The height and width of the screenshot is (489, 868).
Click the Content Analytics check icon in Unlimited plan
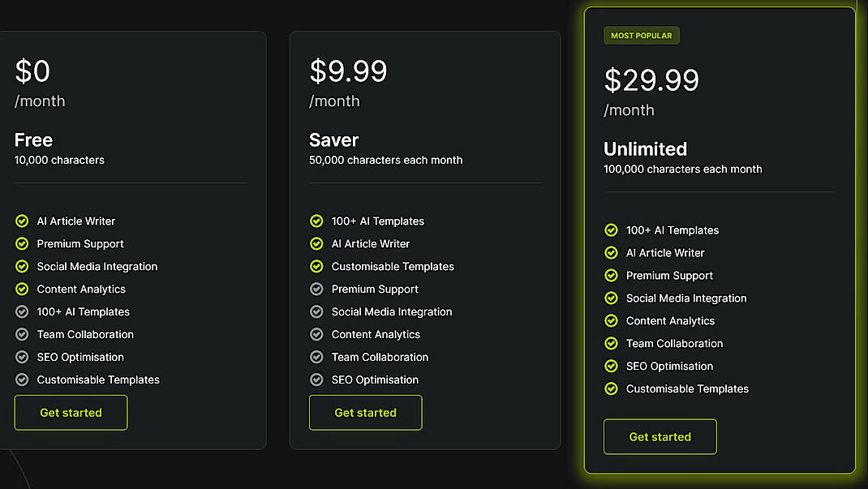click(x=611, y=320)
